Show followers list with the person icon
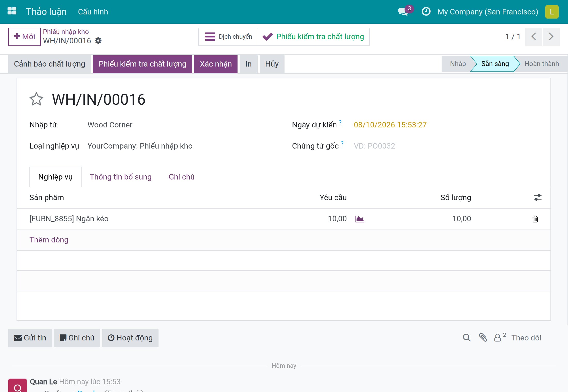Screen dimensions: 568x392 500,337
